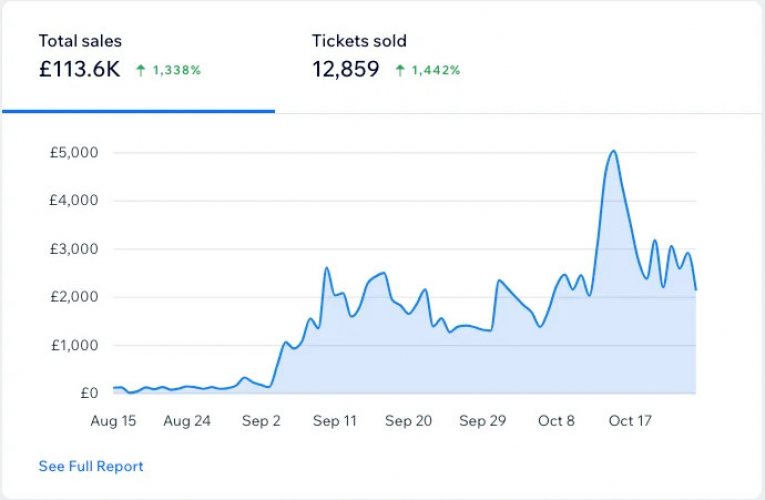Click green up arrow beside 1,338%
765x500 pixels.
pos(141,70)
